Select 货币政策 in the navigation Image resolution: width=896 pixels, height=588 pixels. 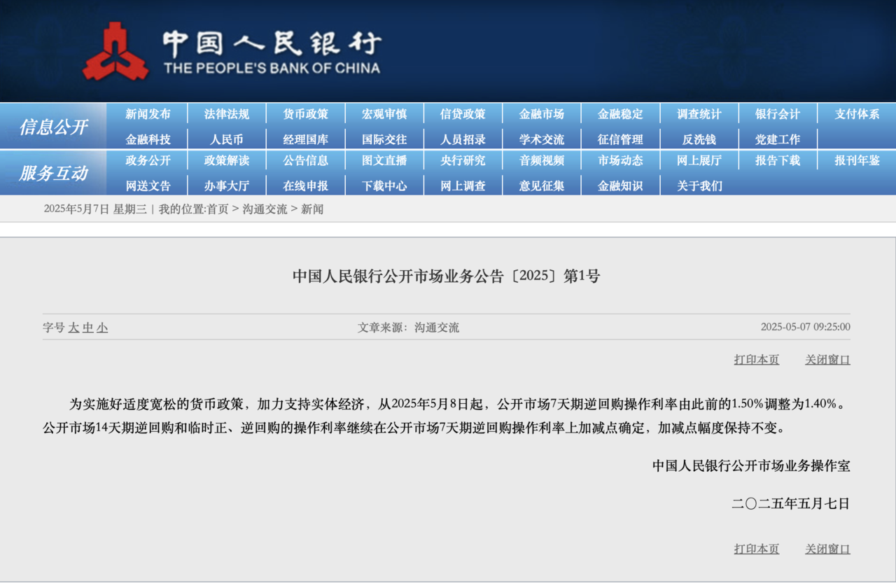click(305, 114)
